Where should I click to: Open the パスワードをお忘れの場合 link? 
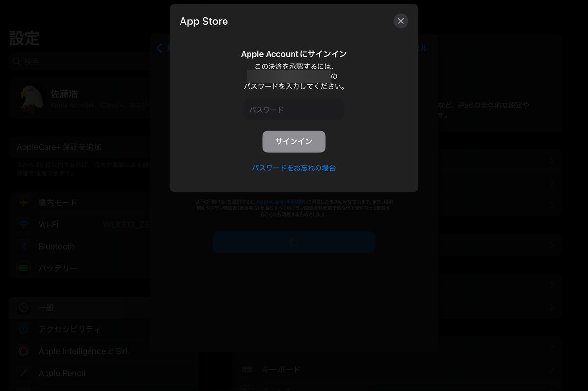point(294,168)
